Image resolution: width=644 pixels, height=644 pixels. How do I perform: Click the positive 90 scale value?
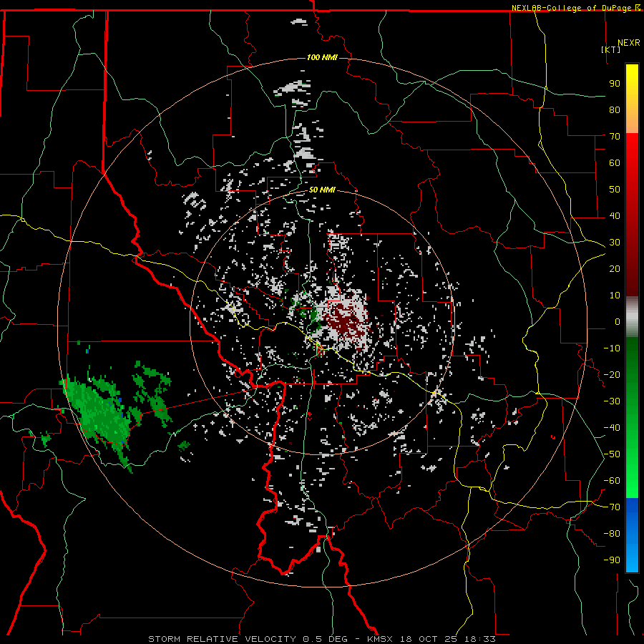(x=615, y=84)
